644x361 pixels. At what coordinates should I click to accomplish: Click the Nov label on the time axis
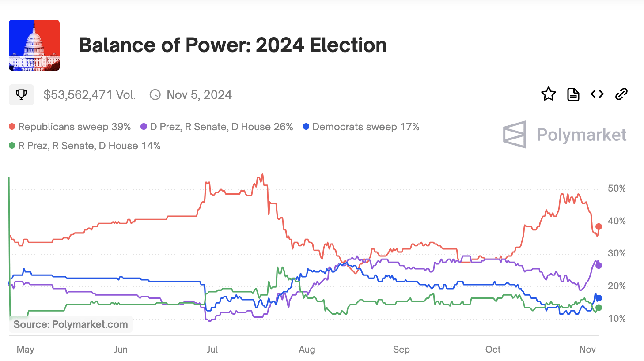tap(587, 349)
